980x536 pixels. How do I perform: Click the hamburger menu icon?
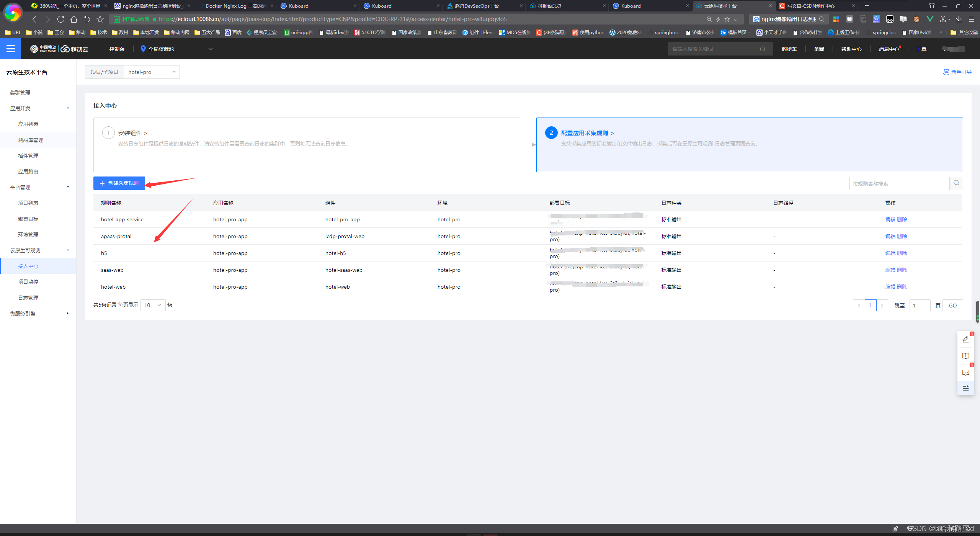click(10, 49)
